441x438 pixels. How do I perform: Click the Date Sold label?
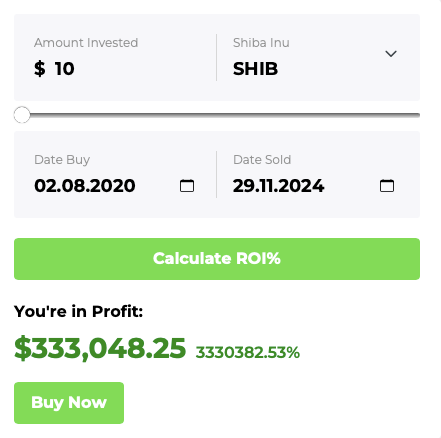coord(262,160)
